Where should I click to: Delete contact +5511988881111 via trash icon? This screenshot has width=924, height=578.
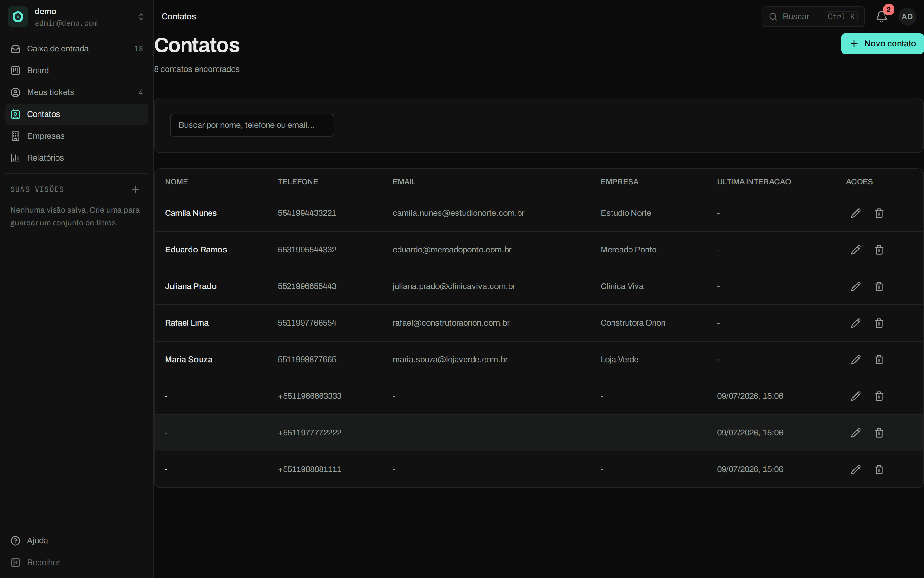point(879,469)
